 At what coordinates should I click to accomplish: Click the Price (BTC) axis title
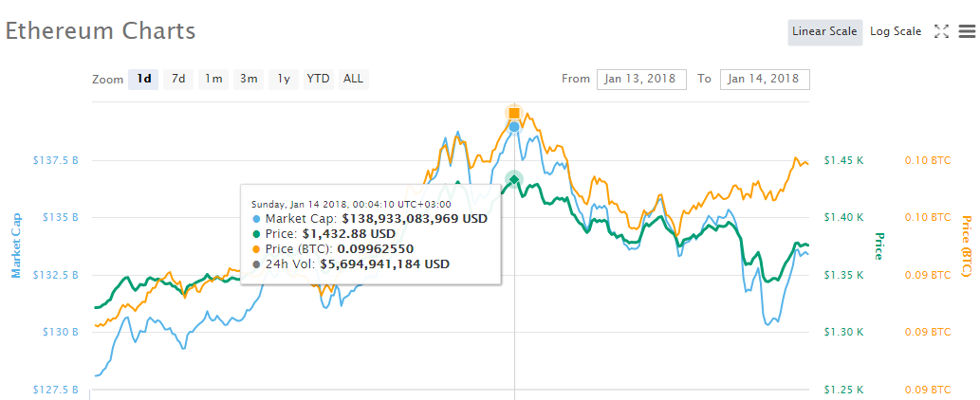pos(968,245)
